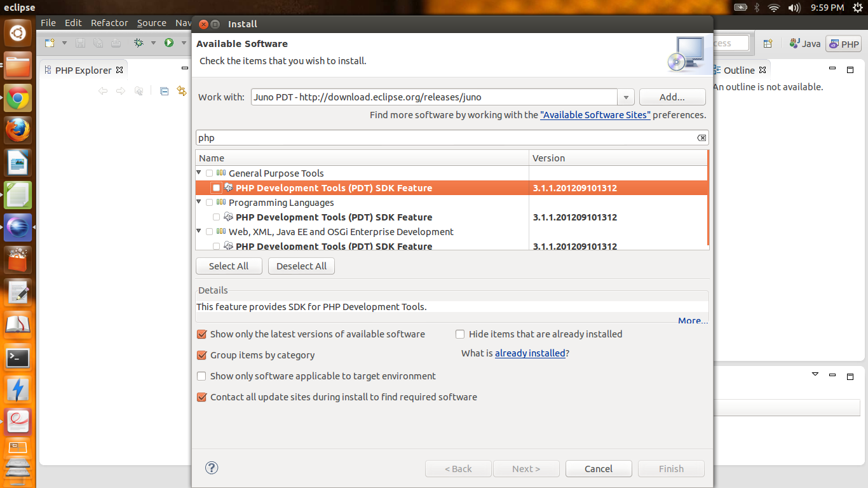The width and height of the screenshot is (868, 488).
Task: Open the Wi-Fi network indicator
Action: point(773,8)
